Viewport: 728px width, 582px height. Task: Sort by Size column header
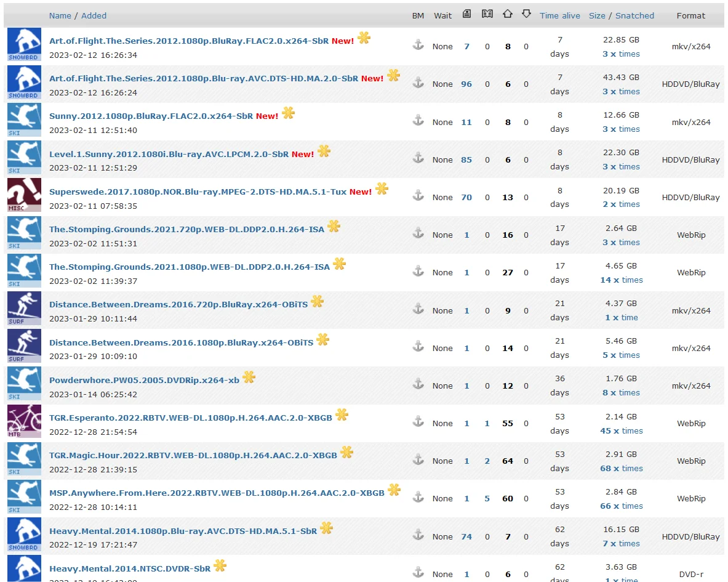point(597,16)
